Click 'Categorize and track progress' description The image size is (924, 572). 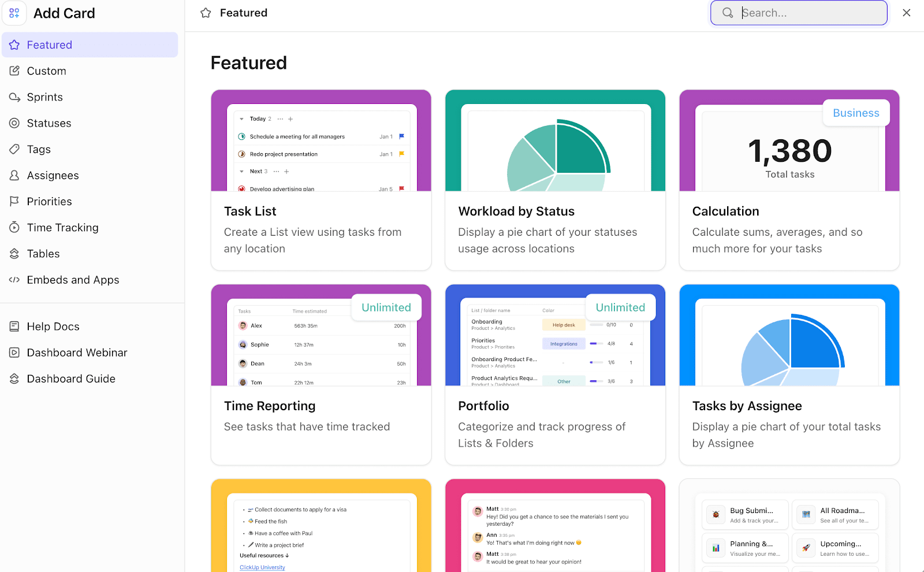[x=542, y=435]
